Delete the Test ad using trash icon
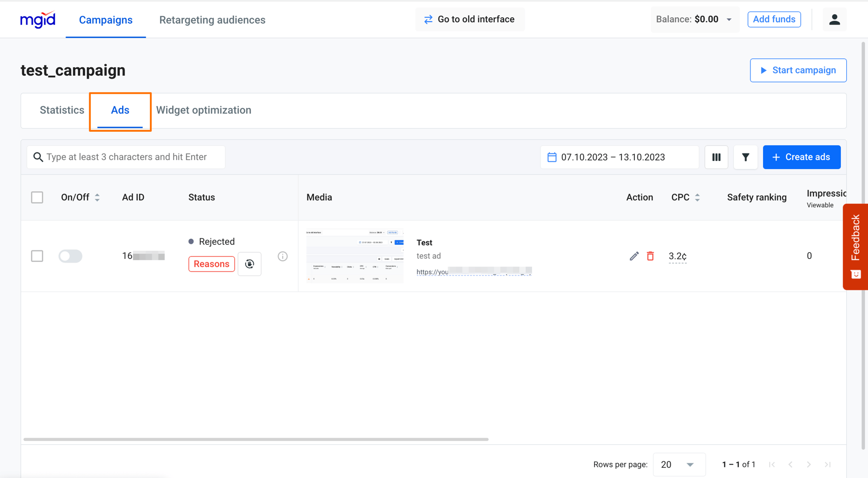This screenshot has height=478, width=868. pos(650,256)
